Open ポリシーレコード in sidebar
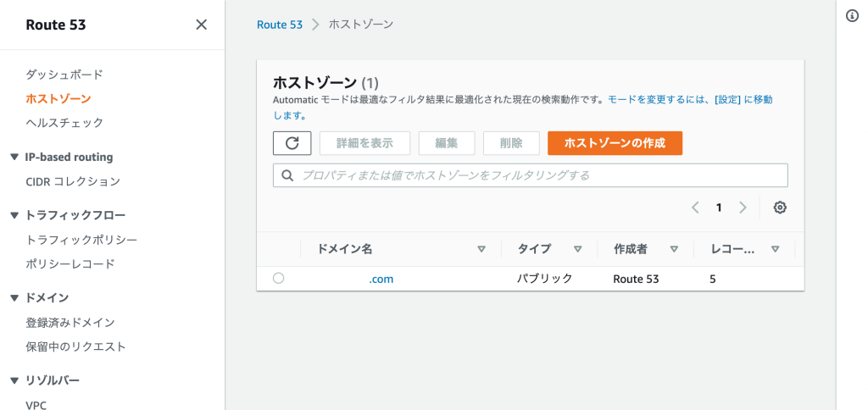Screen dimensions: 868x410 pos(70,264)
